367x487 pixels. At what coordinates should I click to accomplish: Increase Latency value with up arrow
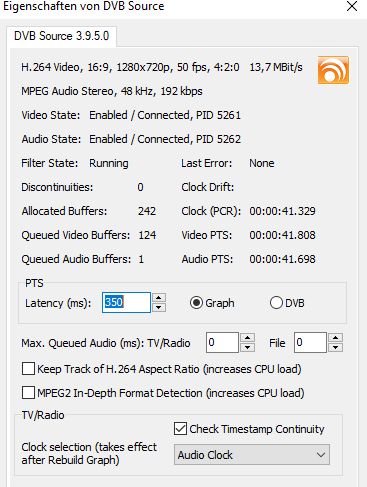click(159, 298)
